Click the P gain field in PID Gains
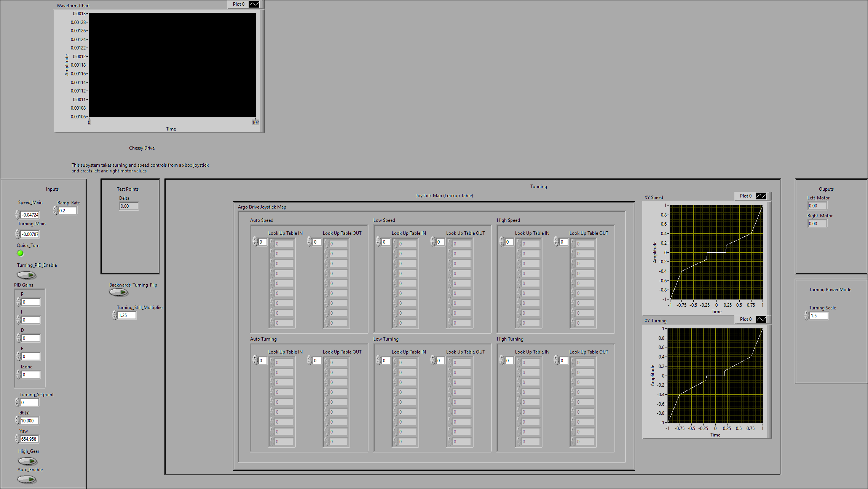 (x=30, y=302)
